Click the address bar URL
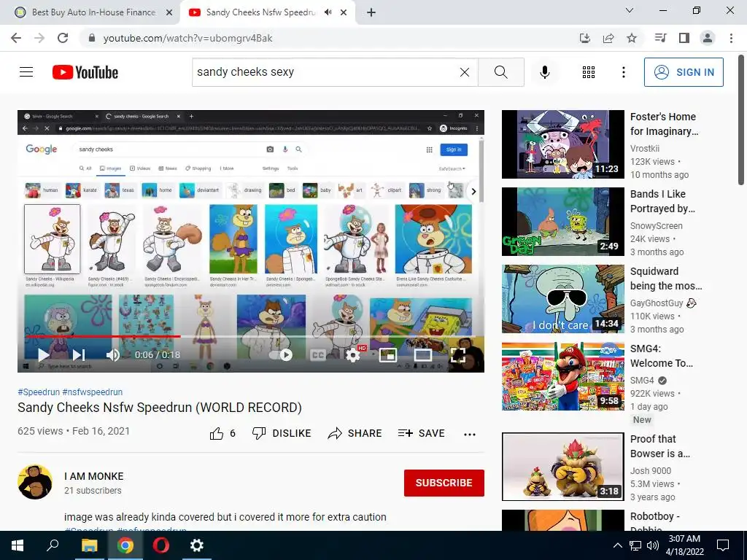The width and height of the screenshot is (747, 560). coord(187,38)
